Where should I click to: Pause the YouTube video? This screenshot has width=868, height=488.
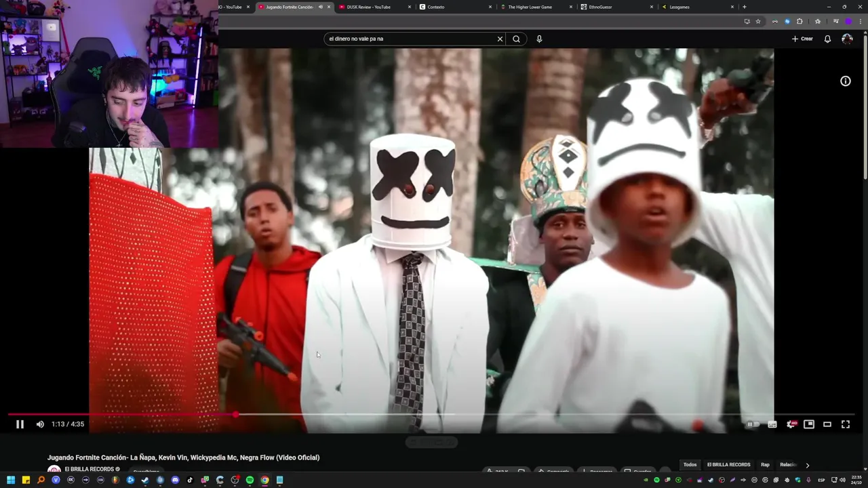(x=20, y=424)
